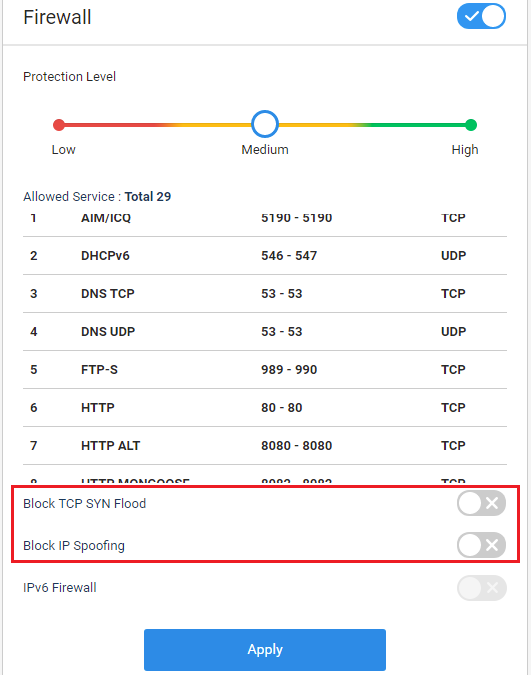Click the Low label under slider
531x675 pixels.
click(63, 150)
